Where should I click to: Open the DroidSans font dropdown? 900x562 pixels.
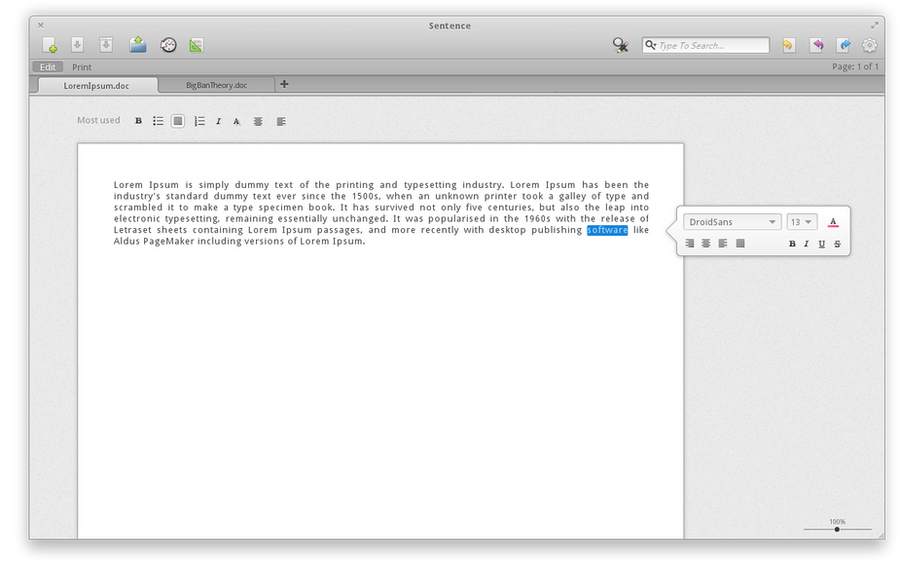[732, 222]
